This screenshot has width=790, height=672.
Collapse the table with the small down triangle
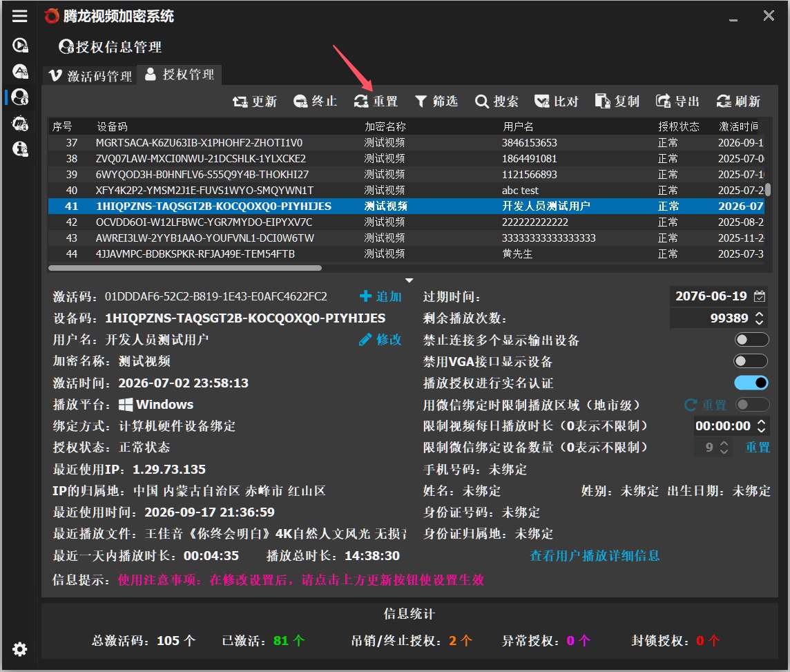409,280
